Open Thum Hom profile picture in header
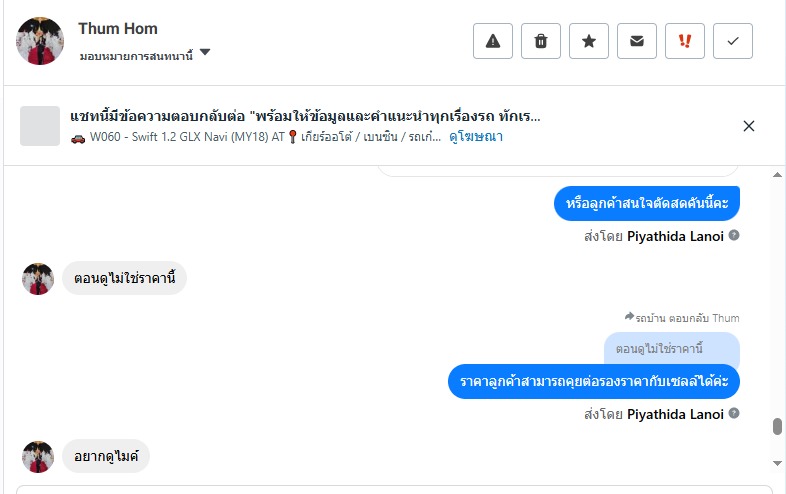786x494 pixels. tap(40, 41)
